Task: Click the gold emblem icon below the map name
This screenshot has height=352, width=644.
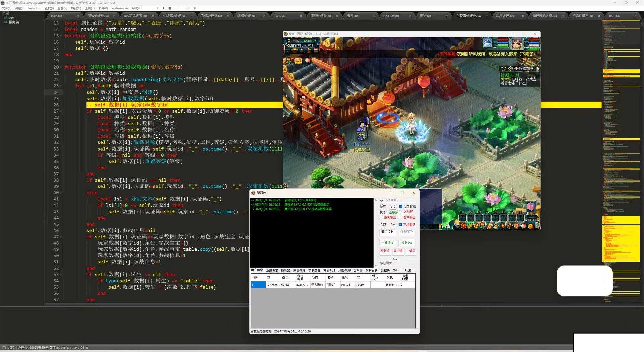Action: pyautogui.click(x=294, y=50)
